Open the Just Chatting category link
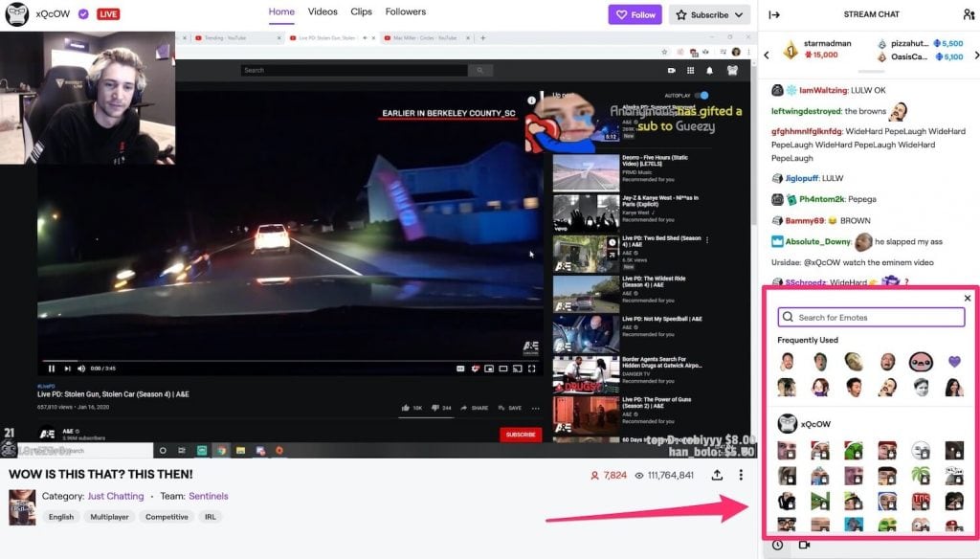Viewport: 980px width, 559px height. pos(116,496)
